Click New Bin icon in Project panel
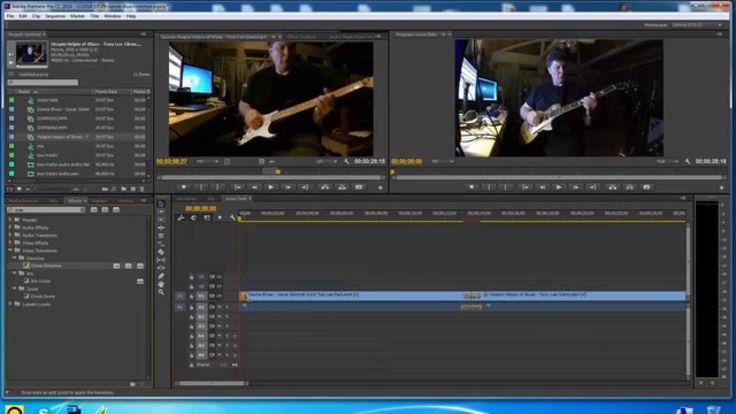The width and height of the screenshot is (736, 414). [123, 189]
